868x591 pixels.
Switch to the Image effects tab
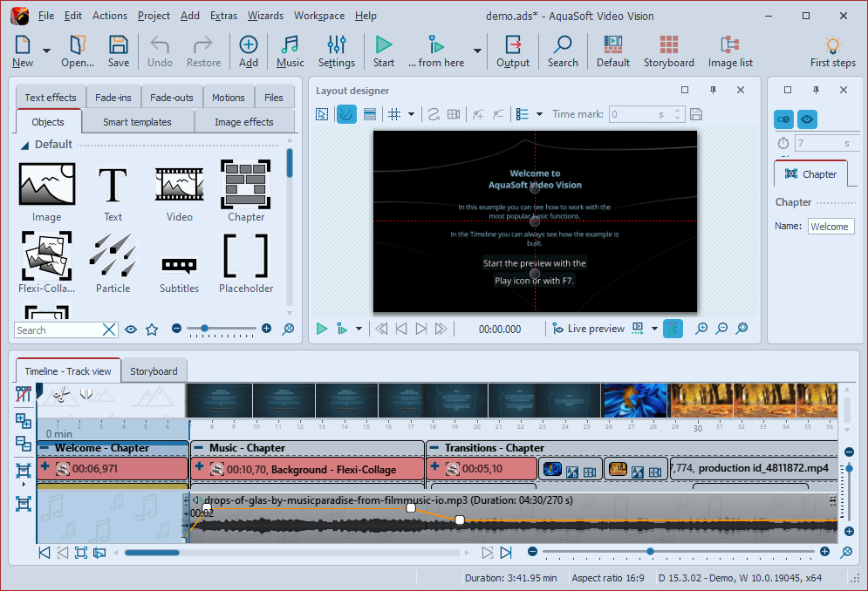(244, 122)
